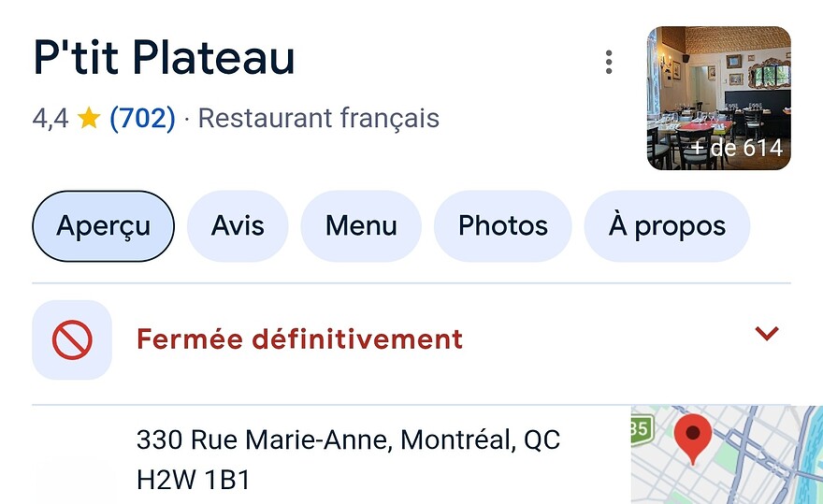Open the Menu tab
Screen dimensions: 823x504
coord(361,225)
